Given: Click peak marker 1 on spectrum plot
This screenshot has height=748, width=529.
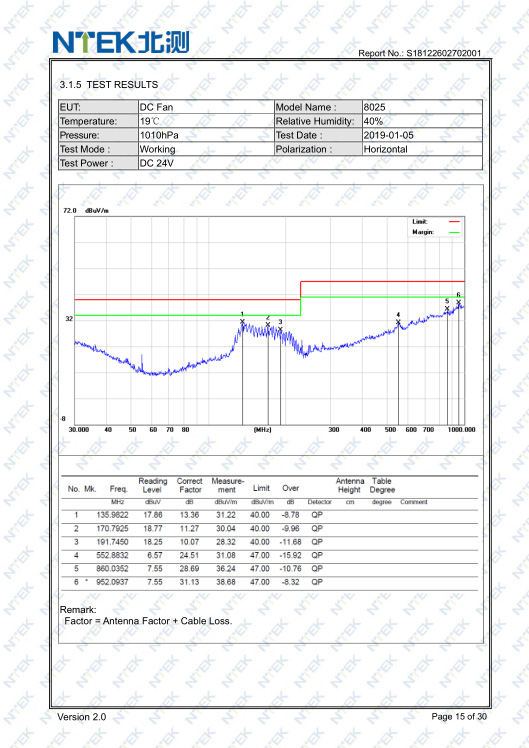Looking at the screenshot, I should [242, 321].
